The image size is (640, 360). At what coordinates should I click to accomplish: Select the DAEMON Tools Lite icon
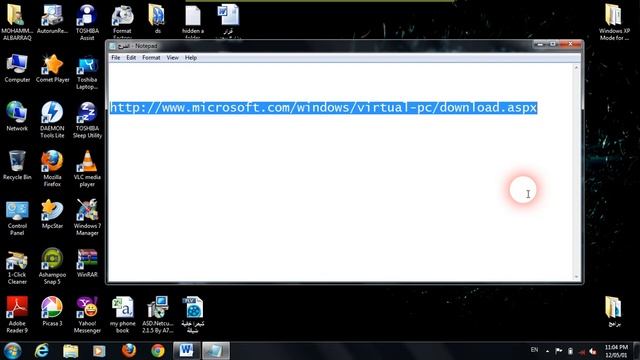[x=52, y=120]
